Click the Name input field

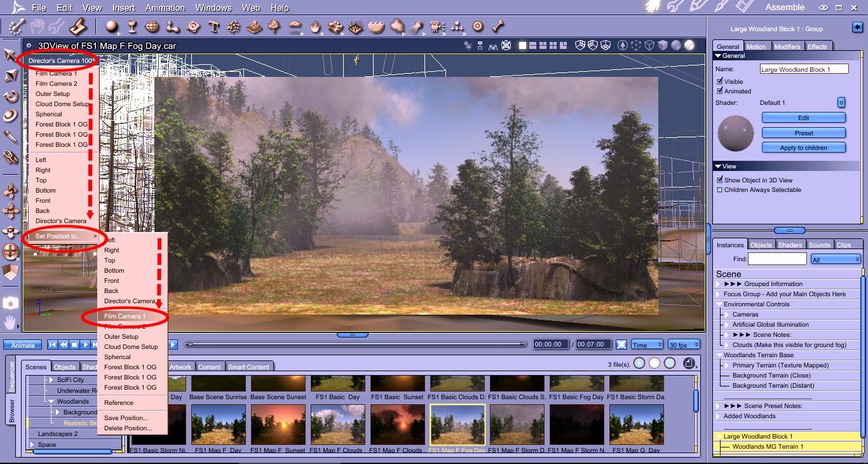(804, 69)
